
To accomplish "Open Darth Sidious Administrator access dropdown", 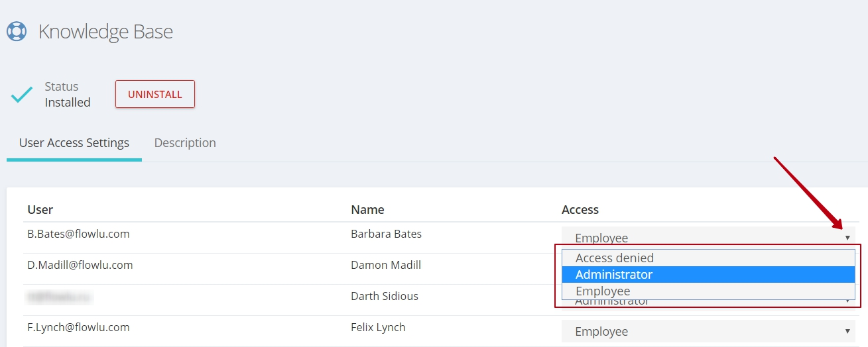I will [x=708, y=302].
